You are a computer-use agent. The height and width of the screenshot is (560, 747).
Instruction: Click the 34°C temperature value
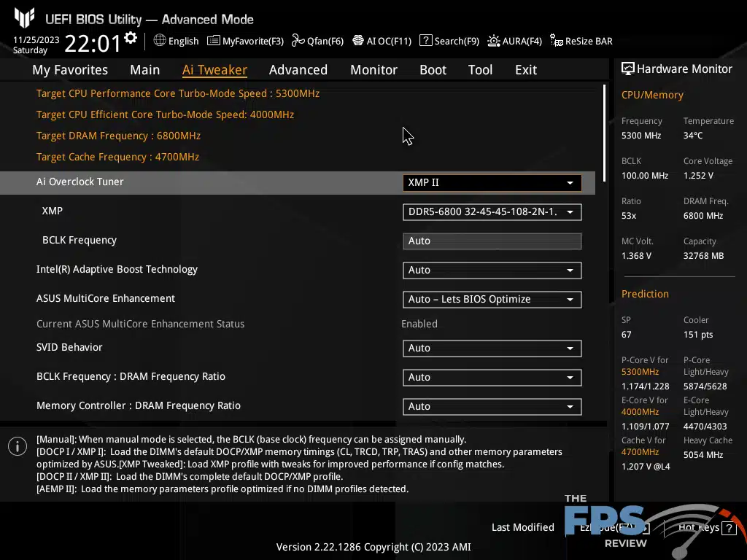[693, 135]
